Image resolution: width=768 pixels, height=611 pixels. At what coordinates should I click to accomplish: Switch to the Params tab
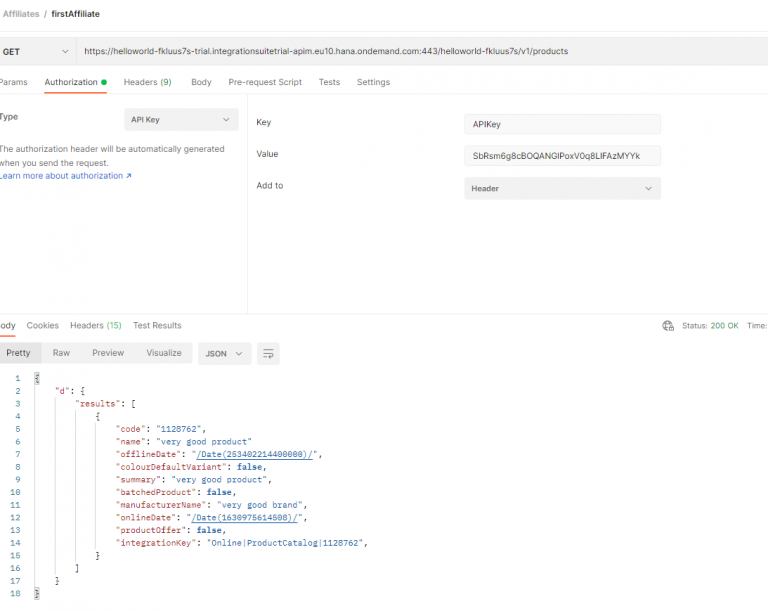(13, 82)
